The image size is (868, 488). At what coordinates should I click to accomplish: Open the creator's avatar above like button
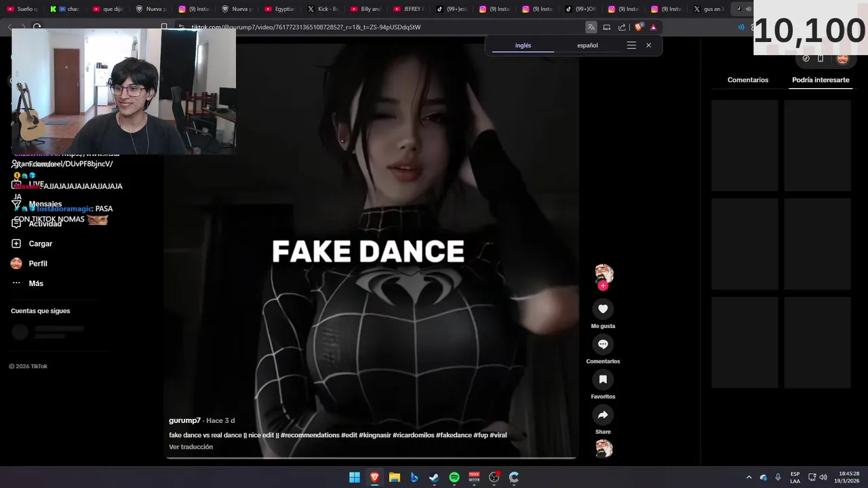tap(604, 273)
